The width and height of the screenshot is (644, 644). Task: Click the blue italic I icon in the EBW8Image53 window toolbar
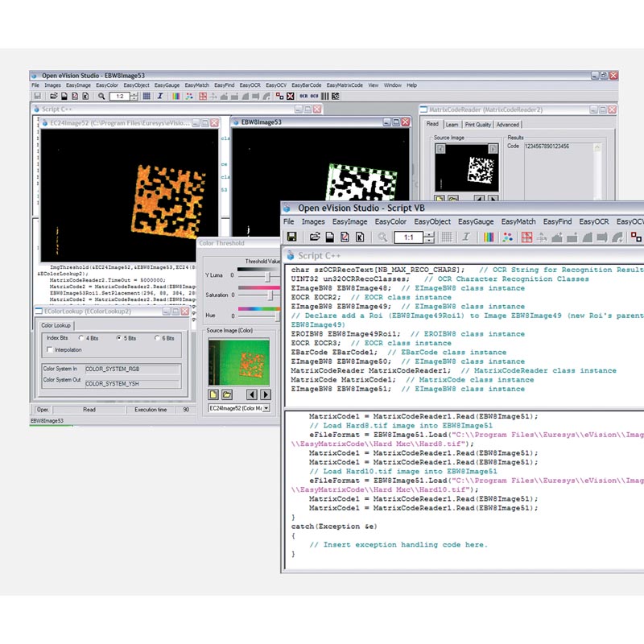(160, 96)
